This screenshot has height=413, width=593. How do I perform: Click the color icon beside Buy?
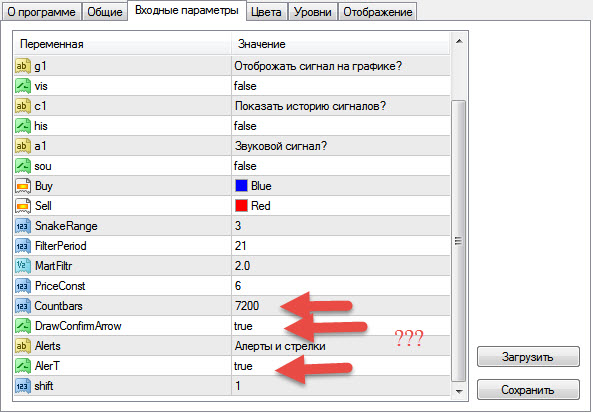[x=23, y=186]
